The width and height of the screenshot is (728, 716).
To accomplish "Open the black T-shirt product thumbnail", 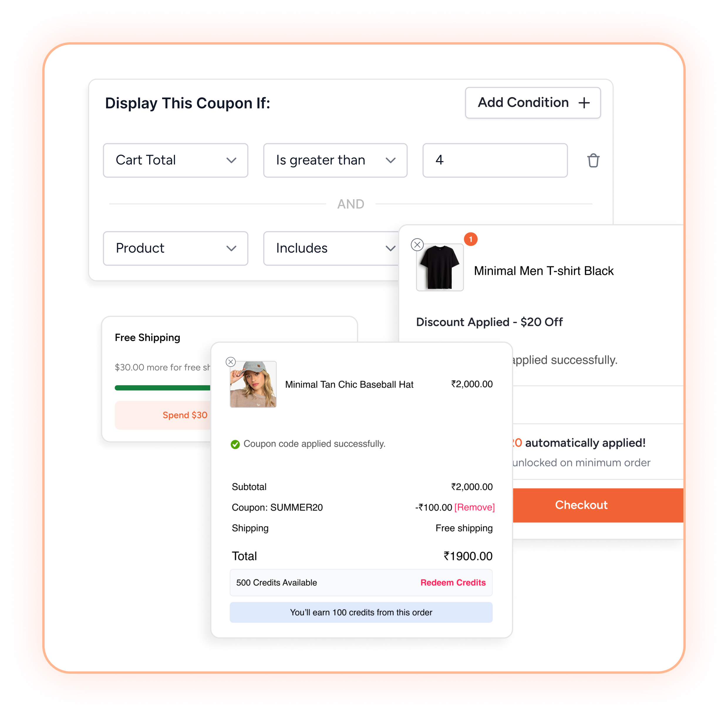I will pyautogui.click(x=439, y=267).
